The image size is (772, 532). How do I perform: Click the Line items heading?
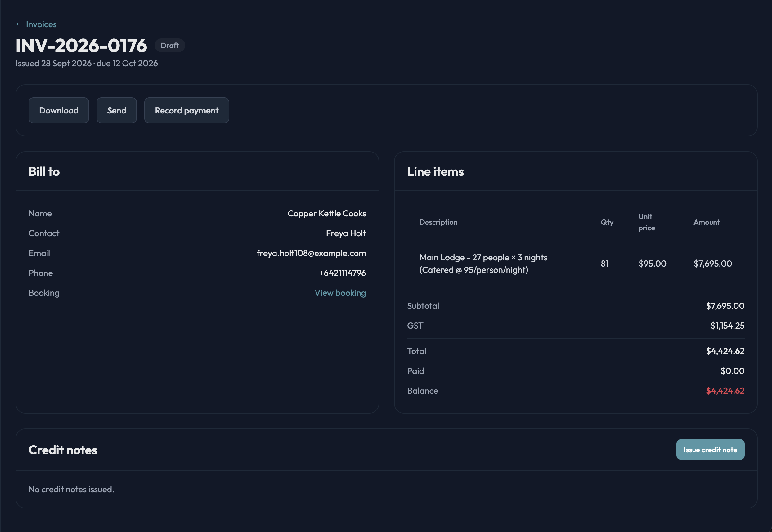(x=435, y=171)
